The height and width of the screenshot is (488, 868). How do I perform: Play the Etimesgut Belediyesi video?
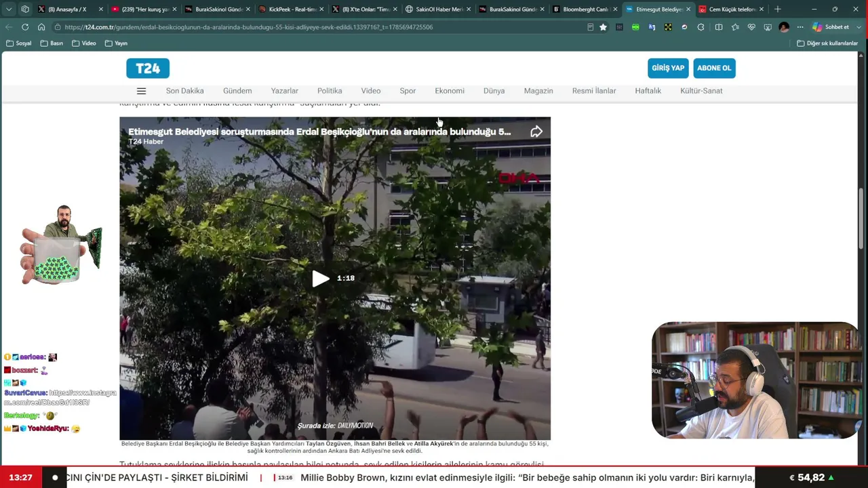pos(321,279)
